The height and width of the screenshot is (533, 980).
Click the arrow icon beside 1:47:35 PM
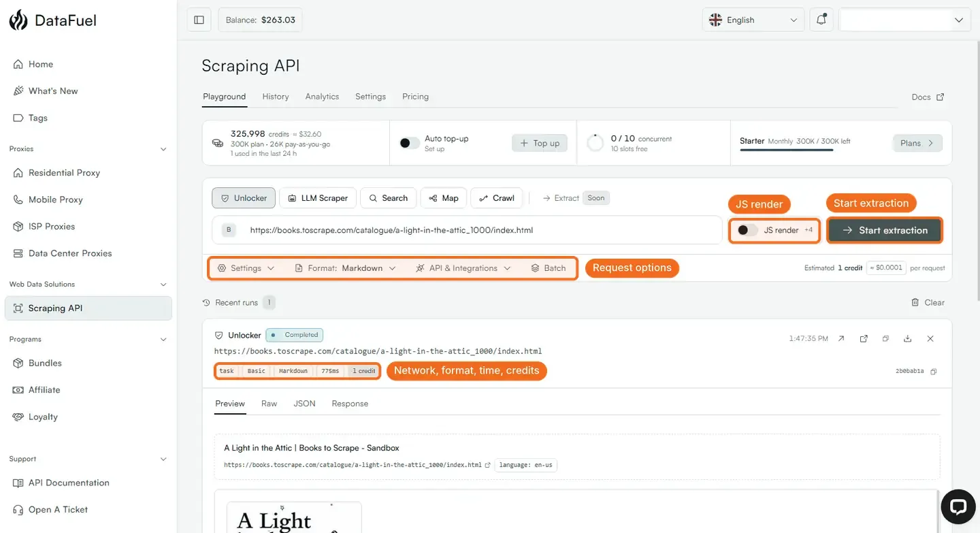pyautogui.click(x=841, y=338)
